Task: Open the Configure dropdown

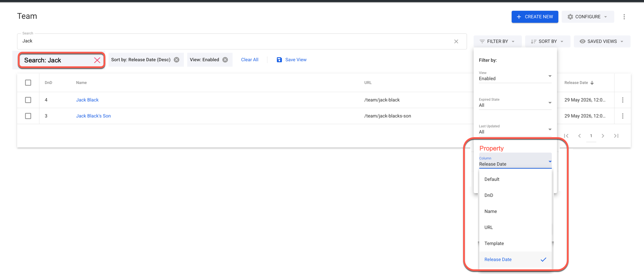Action: (x=588, y=17)
